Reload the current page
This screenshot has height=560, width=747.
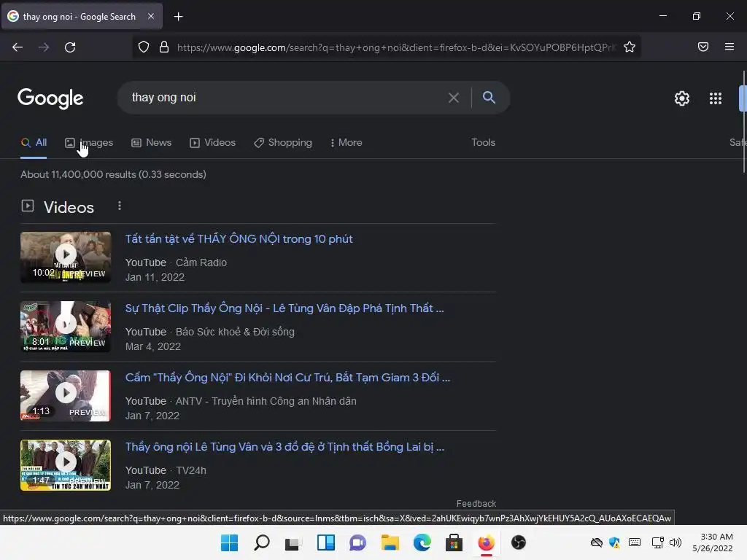(x=70, y=47)
